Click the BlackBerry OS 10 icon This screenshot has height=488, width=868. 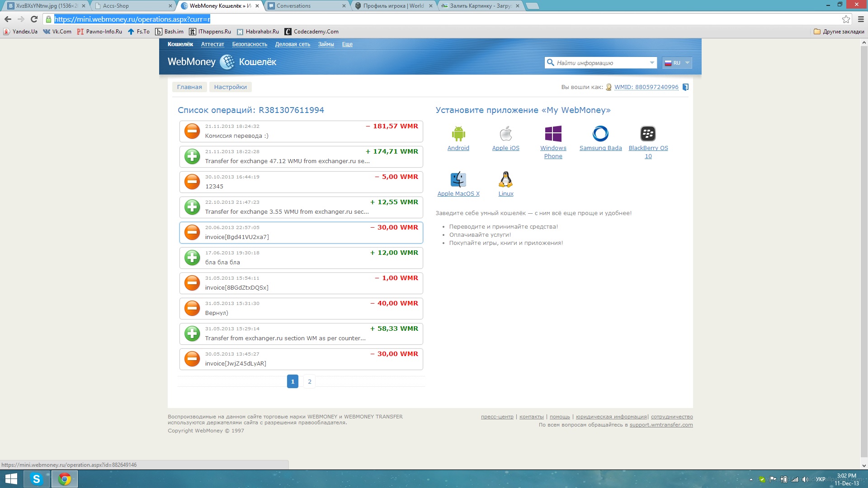pos(648,134)
